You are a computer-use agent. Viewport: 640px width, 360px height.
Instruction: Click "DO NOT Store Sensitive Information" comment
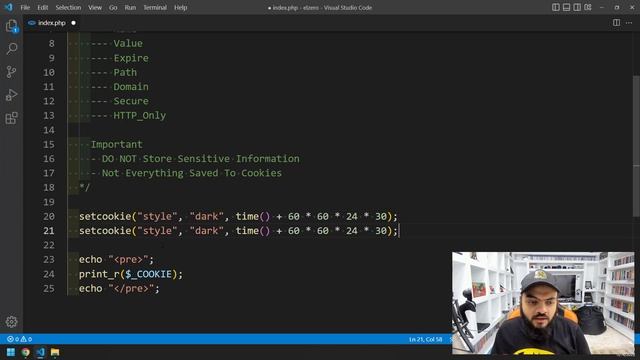[200, 159]
